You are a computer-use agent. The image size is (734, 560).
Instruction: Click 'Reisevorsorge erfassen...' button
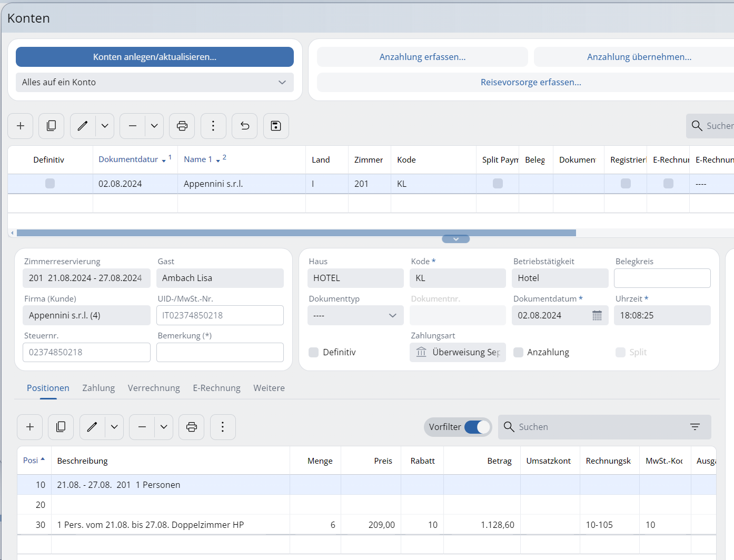click(530, 82)
